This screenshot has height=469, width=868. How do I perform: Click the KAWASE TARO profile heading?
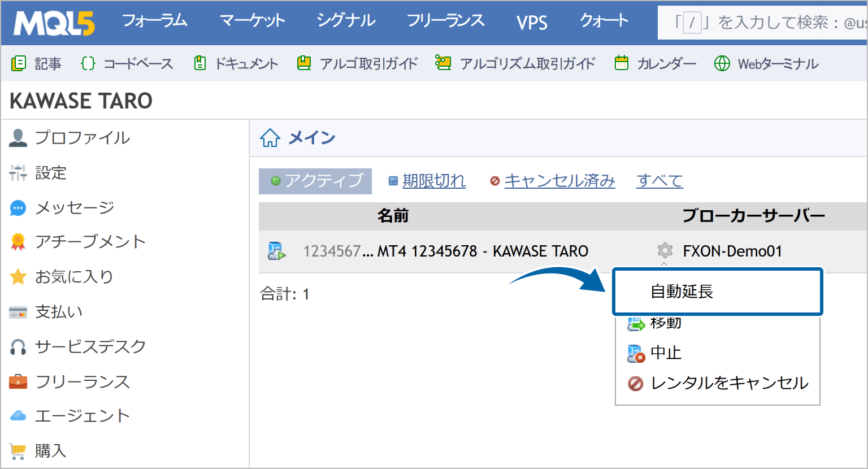(x=81, y=101)
